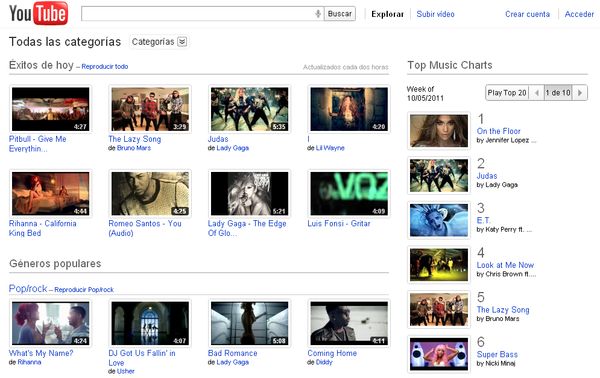Go to next Top Music Charts page
Image resolution: width=600 pixels, height=378 pixels.
[580, 93]
